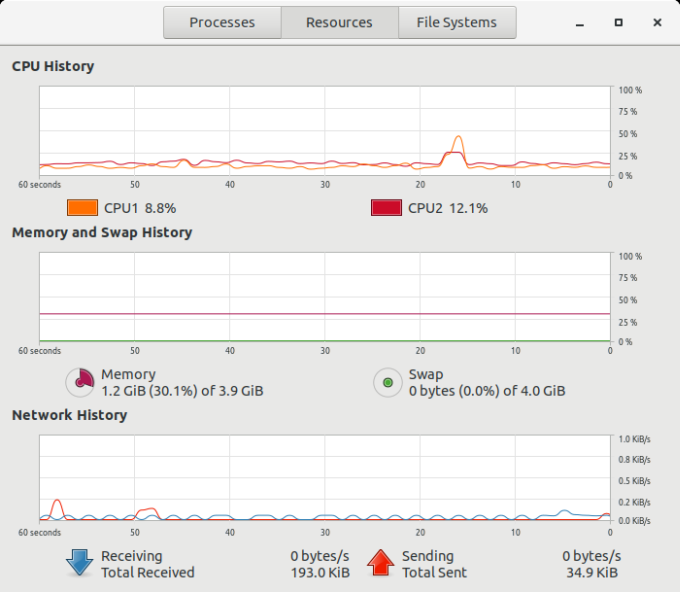Minimize the System Monitor window

pos(580,23)
